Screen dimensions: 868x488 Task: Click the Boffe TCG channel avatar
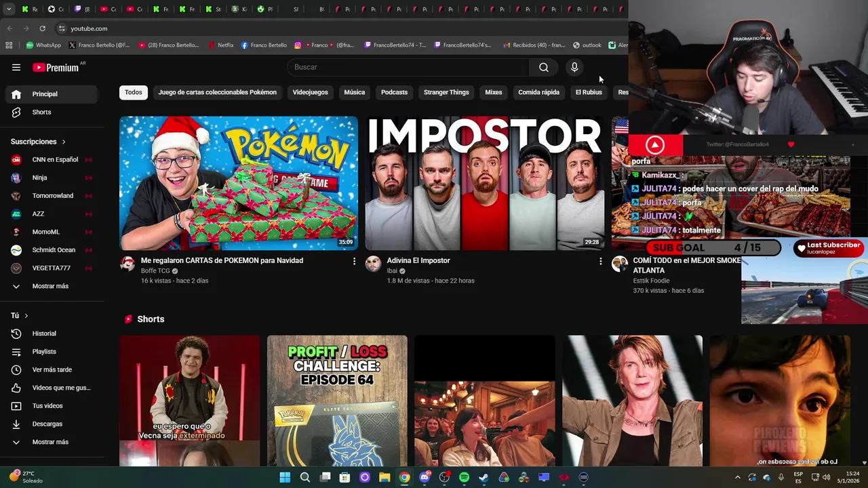(x=127, y=264)
